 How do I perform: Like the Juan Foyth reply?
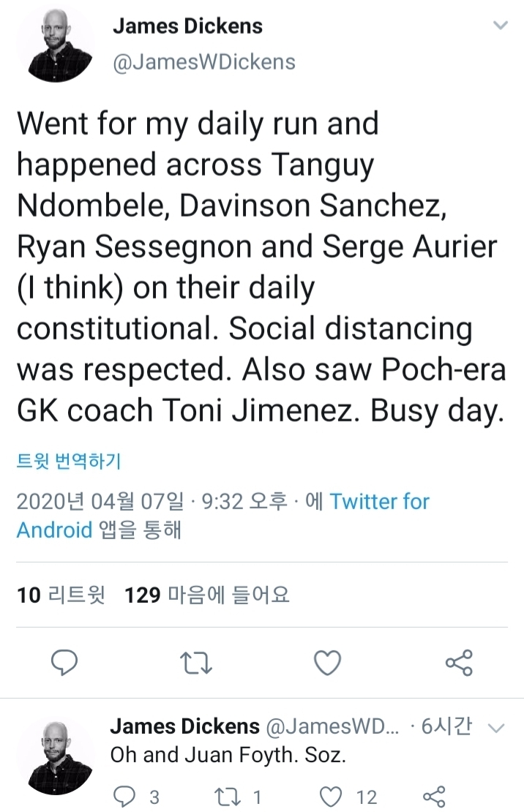point(332,796)
